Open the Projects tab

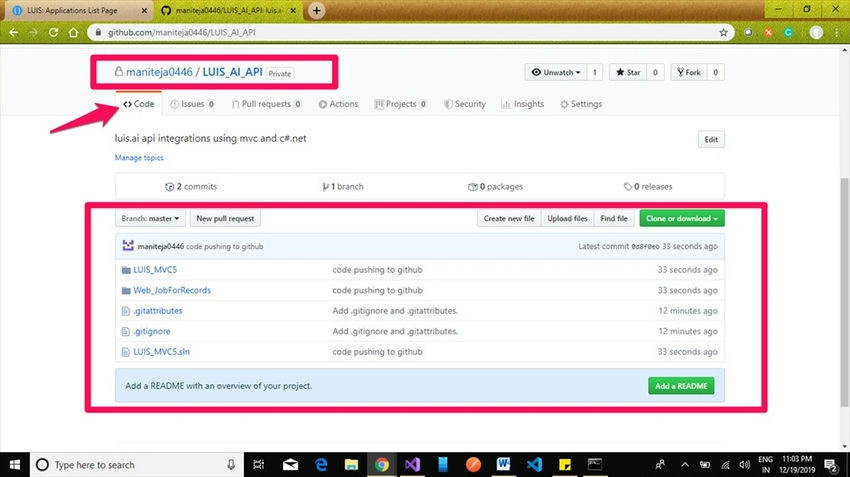pyautogui.click(x=401, y=104)
